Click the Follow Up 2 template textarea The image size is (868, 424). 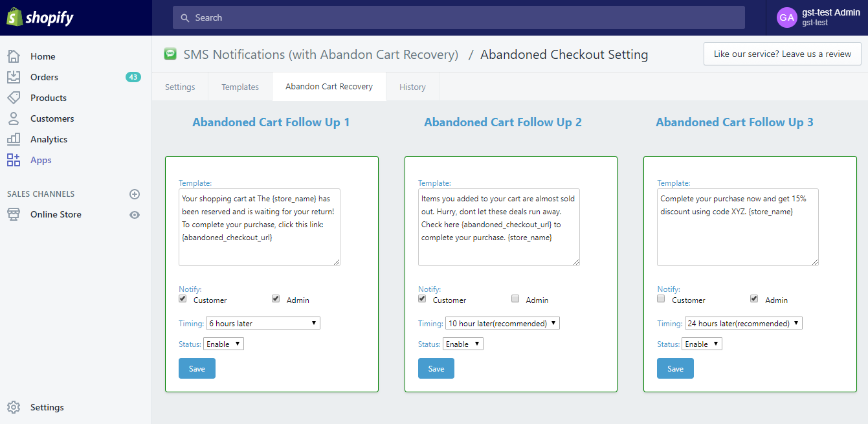point(499,227)
